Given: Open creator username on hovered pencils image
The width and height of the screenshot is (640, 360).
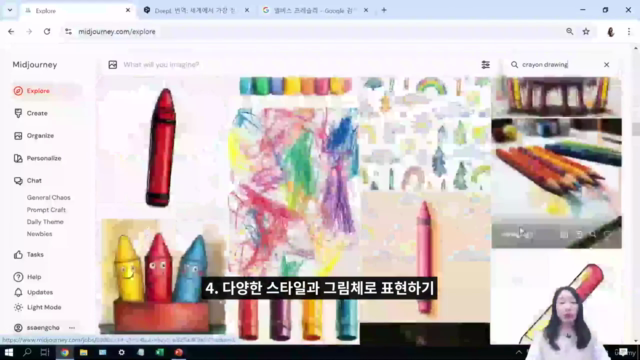Looking at the screenshot, I should click(516, 235).
